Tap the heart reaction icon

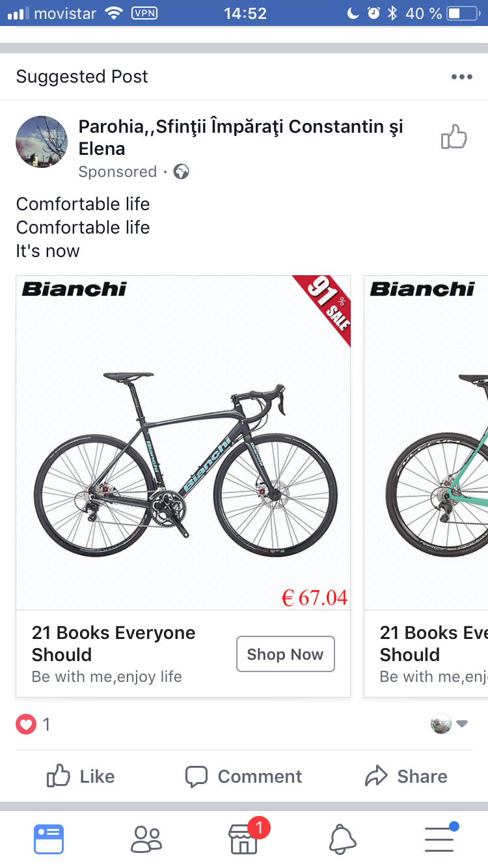(x=26, y=724)
